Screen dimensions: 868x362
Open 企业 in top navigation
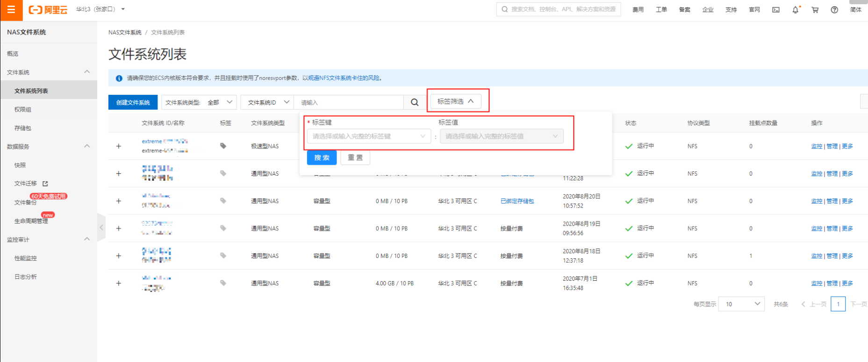tap(708, 10)
